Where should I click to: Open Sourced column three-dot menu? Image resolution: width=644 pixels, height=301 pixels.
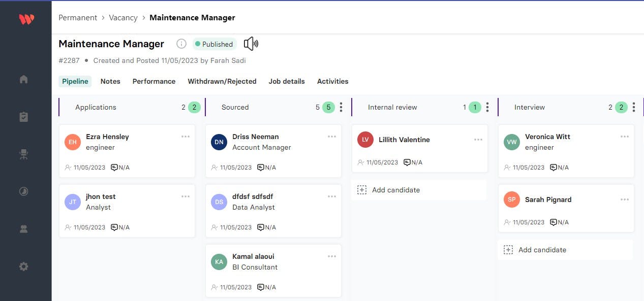tap(341, 107)
